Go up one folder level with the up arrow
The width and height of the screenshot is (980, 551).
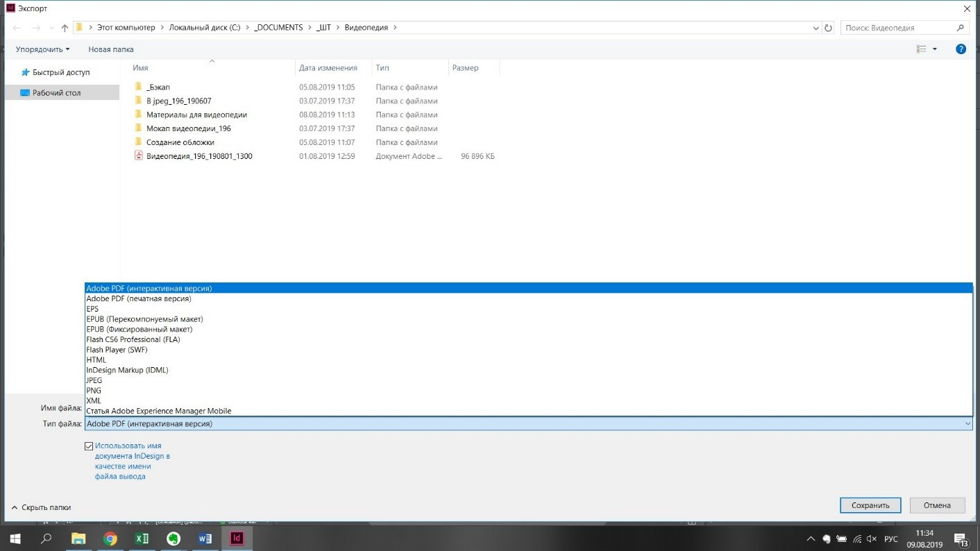[65, 28]
